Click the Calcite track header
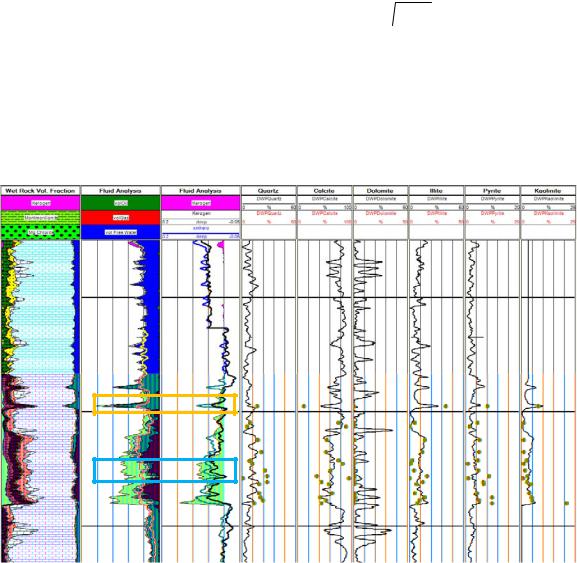This screenshot has height=563, width=577. point(325,191)
